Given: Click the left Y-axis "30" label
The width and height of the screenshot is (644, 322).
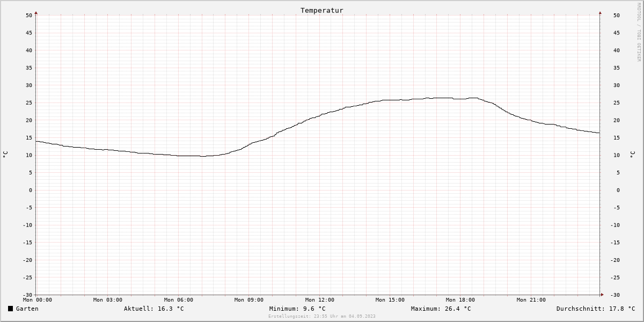Looking at the screenshot, I should [29, 85].
